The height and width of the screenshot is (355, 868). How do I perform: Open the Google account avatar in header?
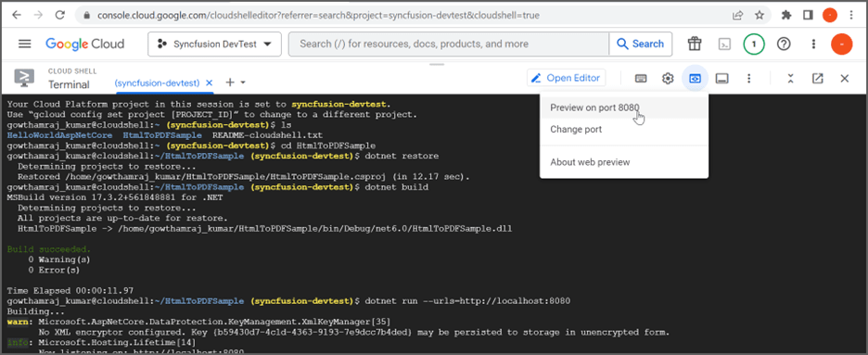click(841, 44)
